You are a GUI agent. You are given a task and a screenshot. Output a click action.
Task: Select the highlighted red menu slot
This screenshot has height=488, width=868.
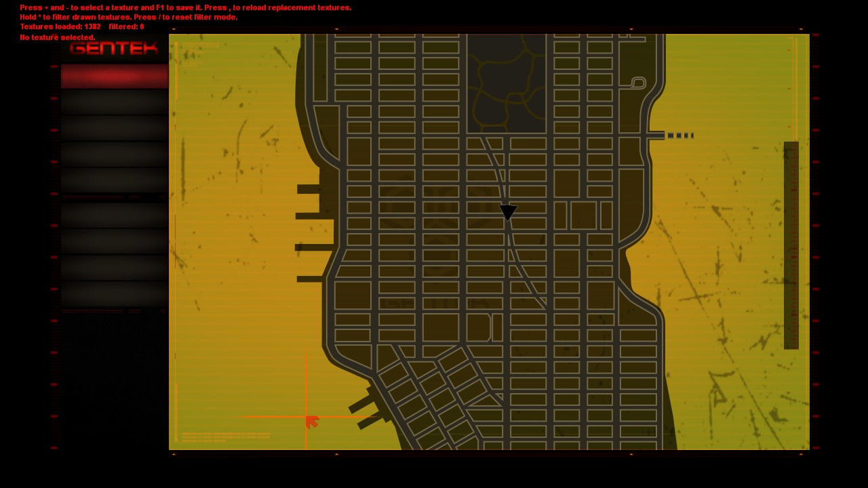[115, 77]
